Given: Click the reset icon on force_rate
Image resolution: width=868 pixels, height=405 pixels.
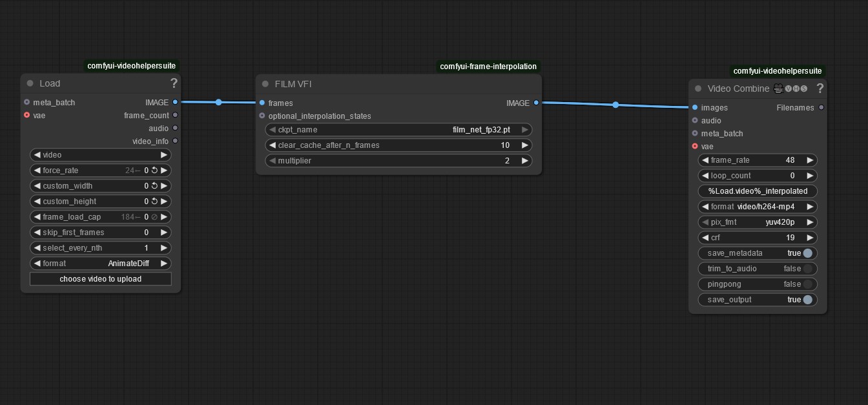Looking at the screenshot, I should click(x=154, y=171).
